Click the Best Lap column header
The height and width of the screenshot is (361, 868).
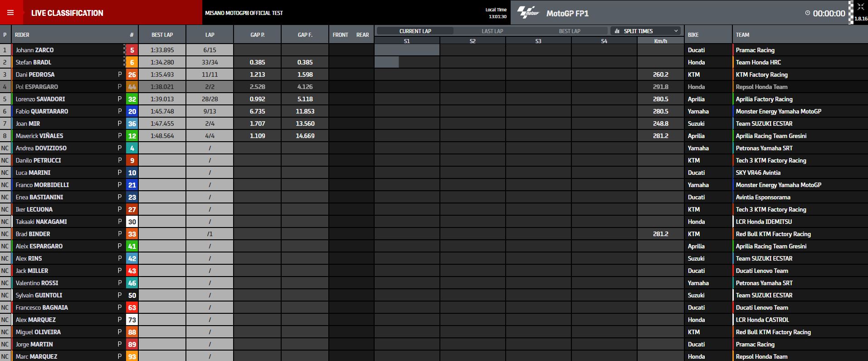click(x=162, y=35)
